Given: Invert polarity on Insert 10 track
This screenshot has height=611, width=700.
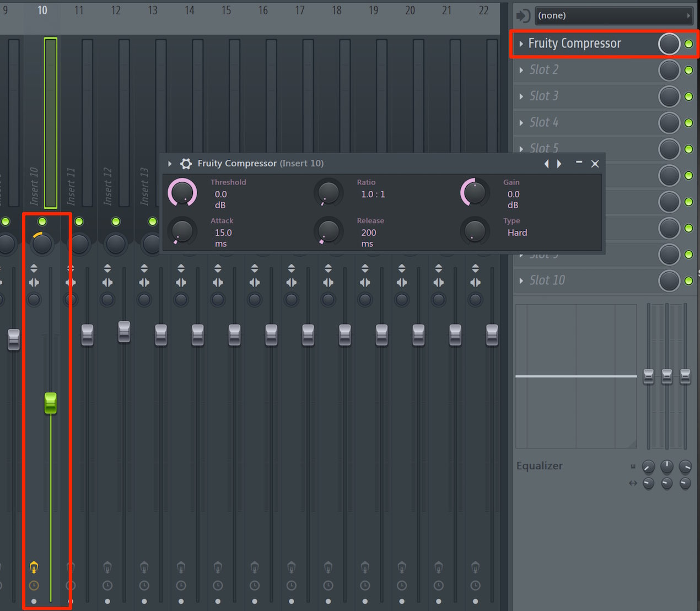Looking at the screenshot, I should tap(34, 268).
